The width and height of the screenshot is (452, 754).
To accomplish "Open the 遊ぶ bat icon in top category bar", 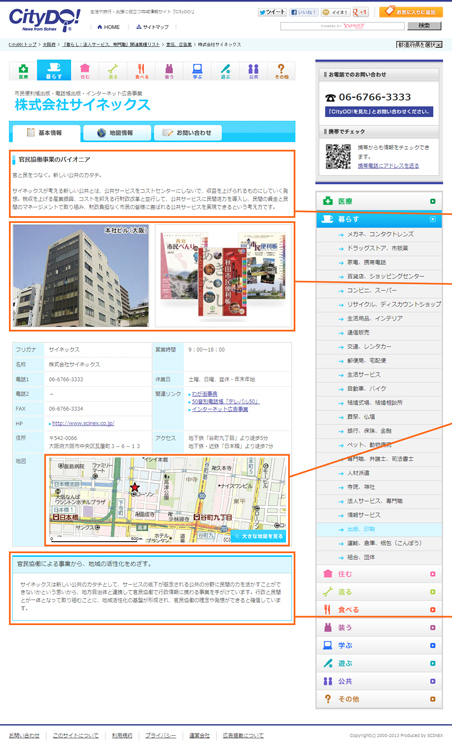I will click(x=225, y=71).
